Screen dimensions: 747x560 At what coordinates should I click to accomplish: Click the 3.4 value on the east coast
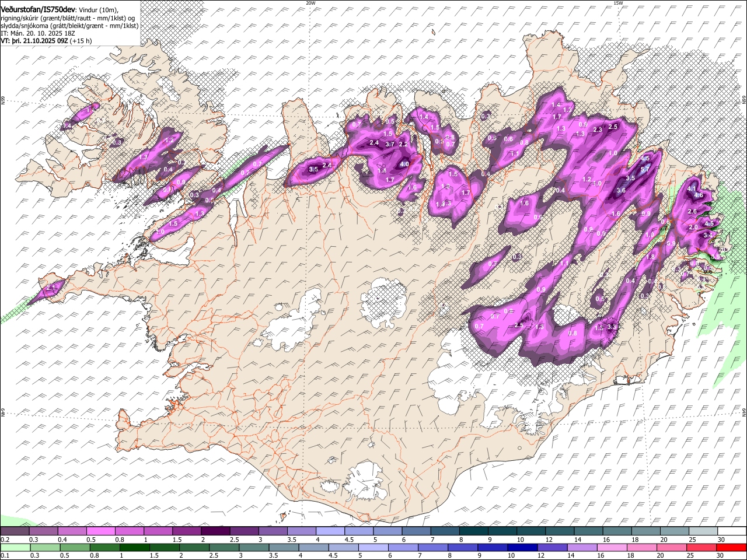tap(708, 235)
